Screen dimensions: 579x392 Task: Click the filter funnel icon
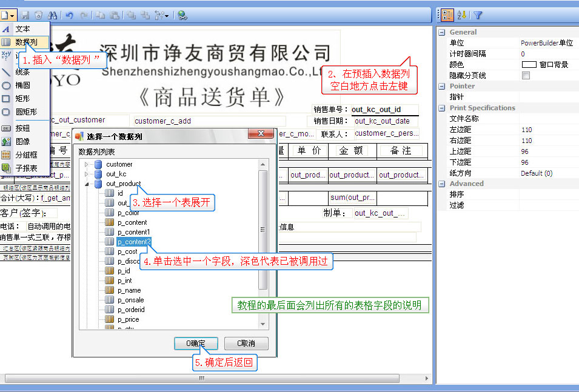click(478, 15)
